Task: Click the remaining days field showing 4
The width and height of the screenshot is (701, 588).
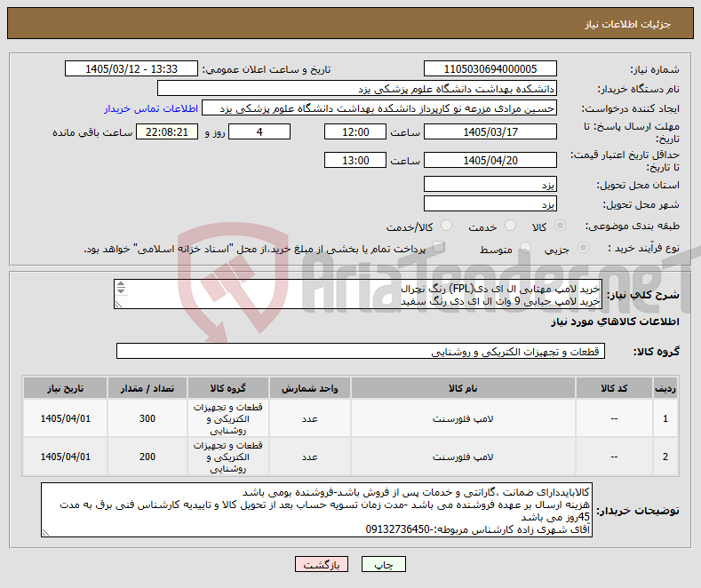Action: click(x=259, y=131)
